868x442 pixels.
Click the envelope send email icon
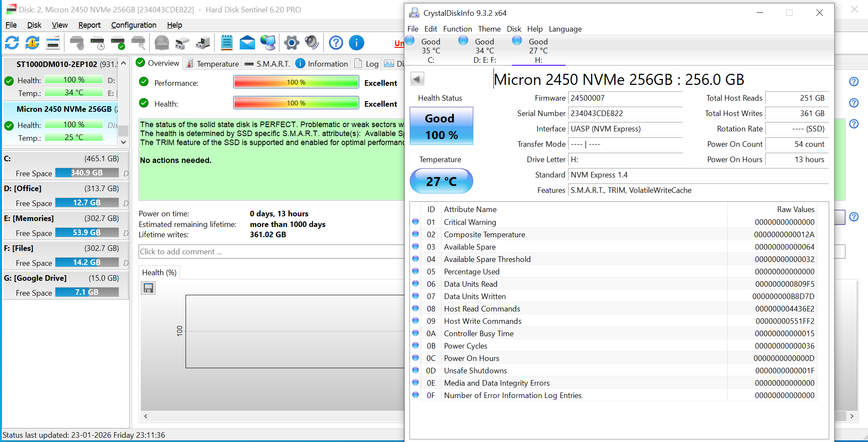247,43
